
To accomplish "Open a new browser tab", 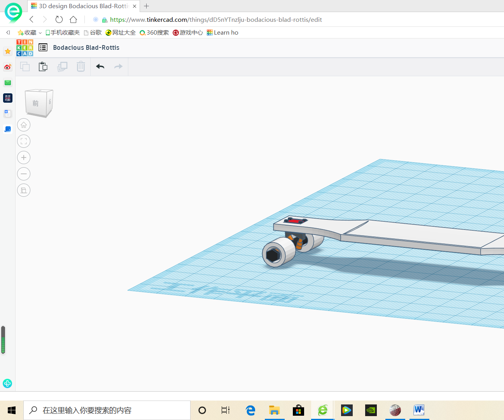I will (147, 6).
